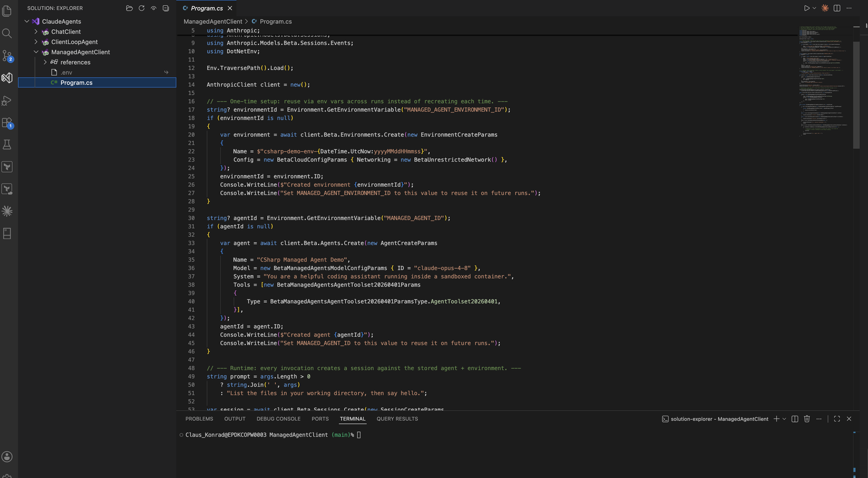Click the SOLUTION: EXPLORER panel title
Image resolution: width=868 pixels, height=478 pixels.
(55, 8)
